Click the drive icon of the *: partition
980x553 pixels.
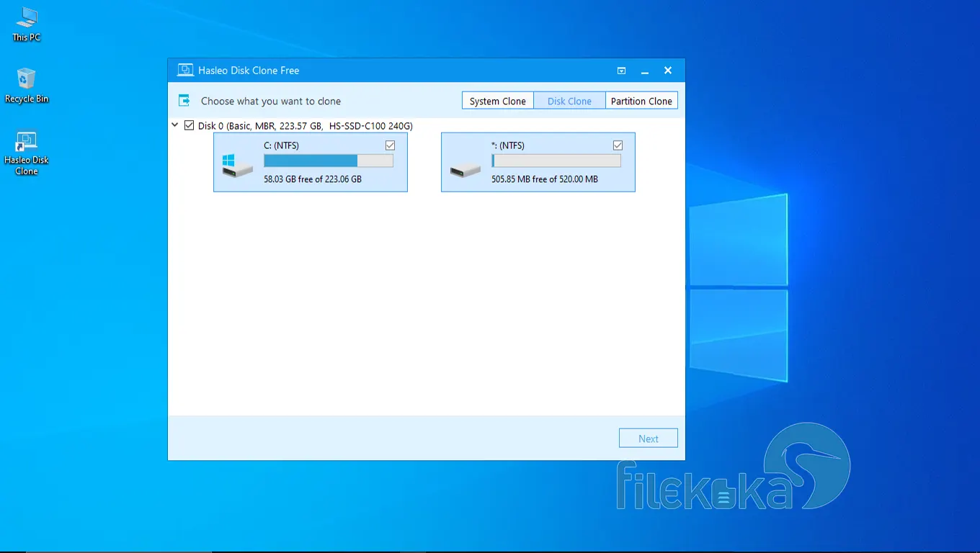[465, 171]
